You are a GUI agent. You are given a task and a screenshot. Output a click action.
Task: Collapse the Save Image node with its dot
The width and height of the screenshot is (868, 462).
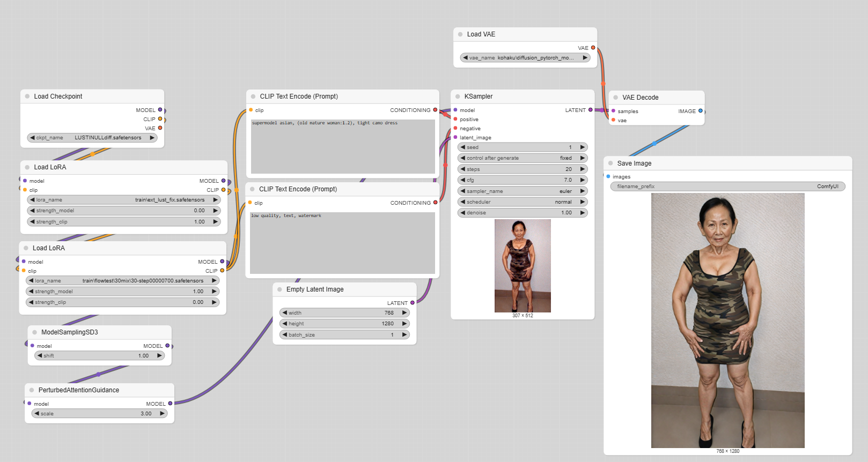pos(610,163)
